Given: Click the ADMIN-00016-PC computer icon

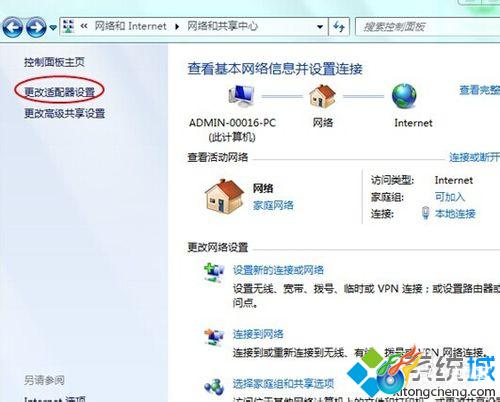Looking at the screenshot, I should (x=242, y=96).
